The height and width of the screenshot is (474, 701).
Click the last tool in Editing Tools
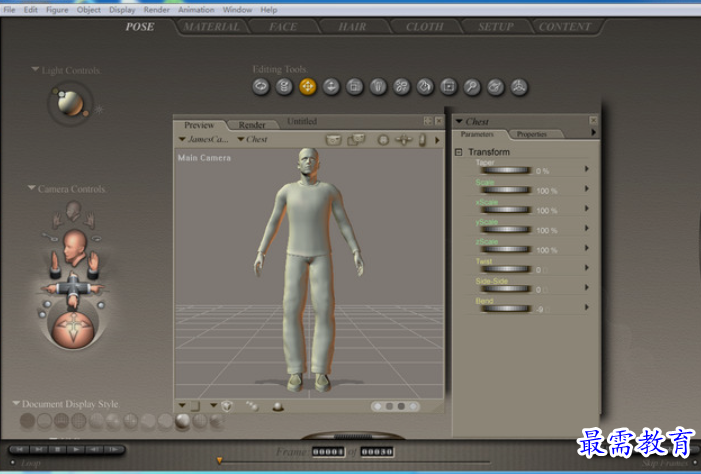pyautogui.click(x=519, y=87)
